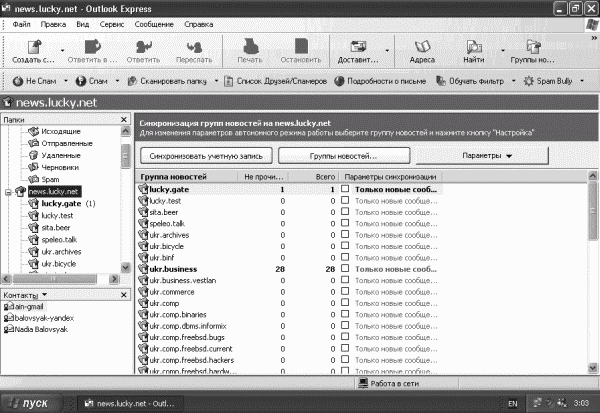The width and height of the screenshot is (600, 413).
Task: Toggle sync checkbox for ukr.comp row
Action: 345,302
